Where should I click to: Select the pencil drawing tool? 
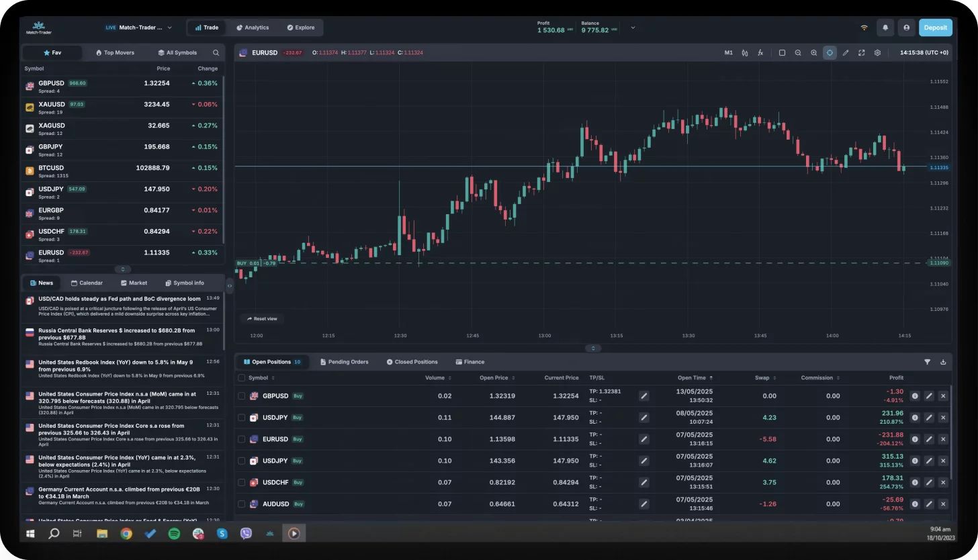[x=846, y=52]
